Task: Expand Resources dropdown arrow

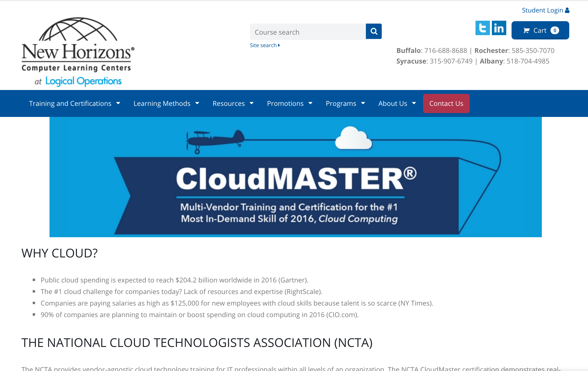Action: 251,103
